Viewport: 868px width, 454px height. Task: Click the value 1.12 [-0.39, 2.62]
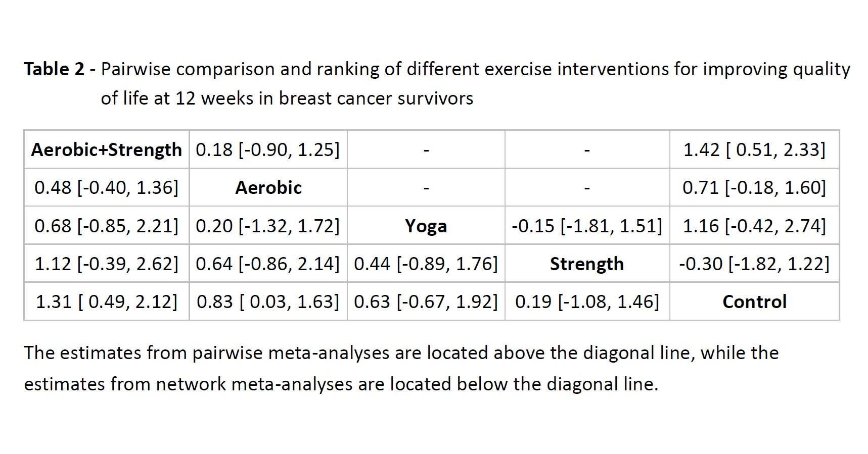pos(106,264)
